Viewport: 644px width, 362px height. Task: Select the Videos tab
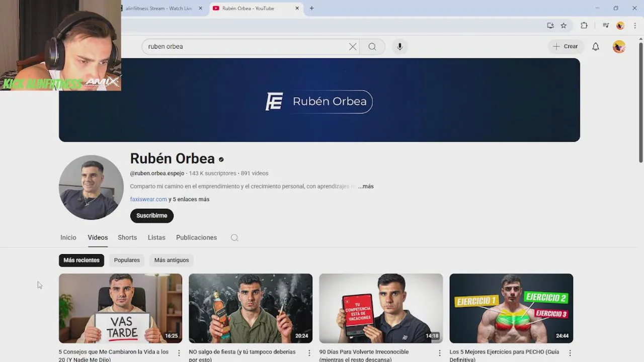98,237
